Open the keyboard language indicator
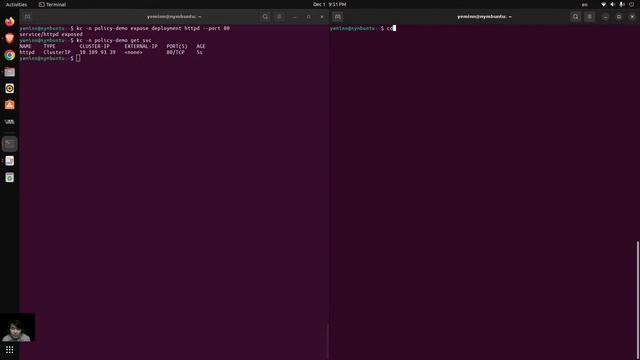Screen dimensions: 640x360 click(x=585, y=4)
